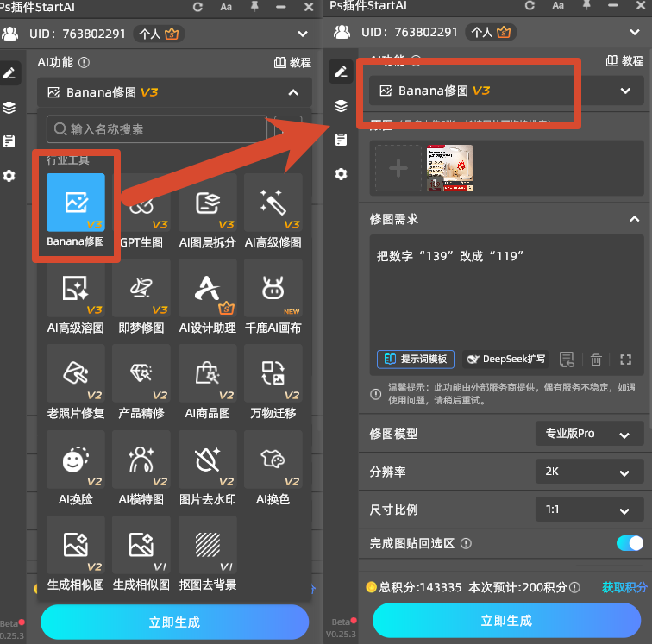The image size is (652, 644).
Task: Choose the 即梦修图 tool
Action: pos(141,288)
